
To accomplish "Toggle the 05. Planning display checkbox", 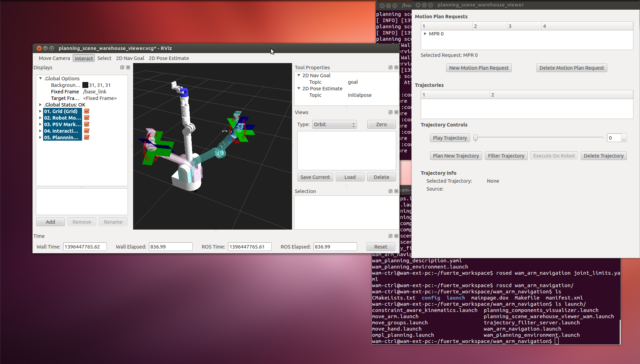I will point(87,138).
